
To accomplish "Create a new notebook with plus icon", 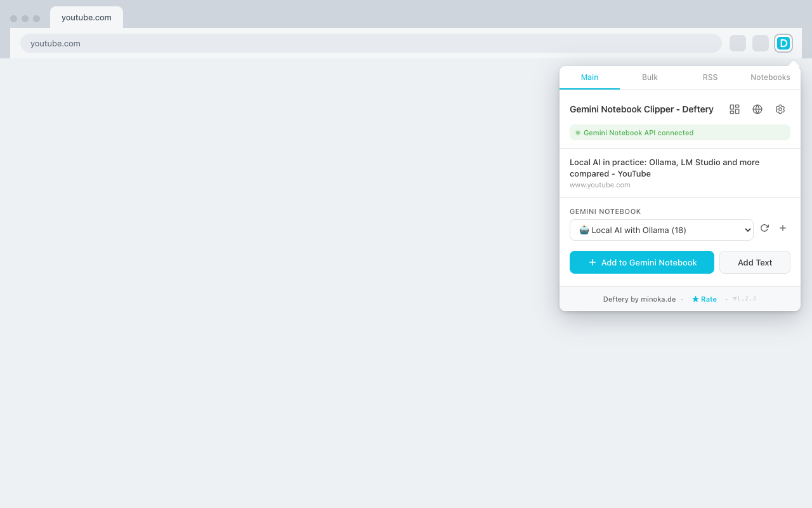I will (783, 228).
